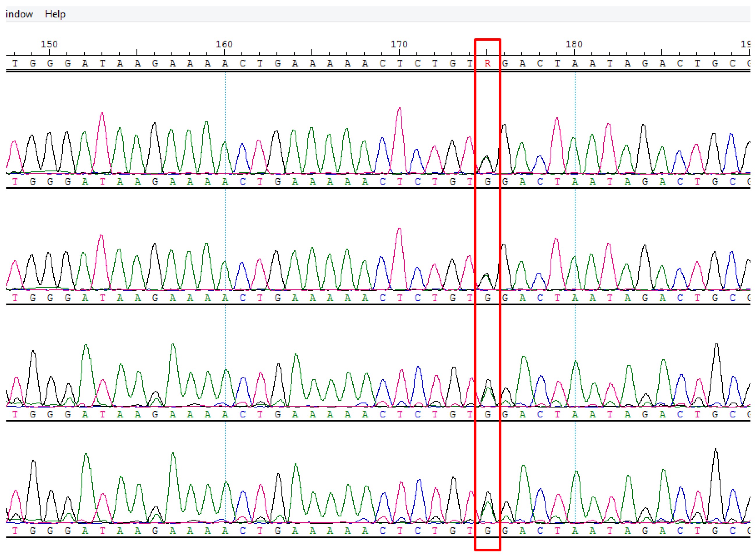Click mixed G/A peak at 175, fourth trace
The height and width of the screenshot is (556, 756).
click(x=488, y=508)
